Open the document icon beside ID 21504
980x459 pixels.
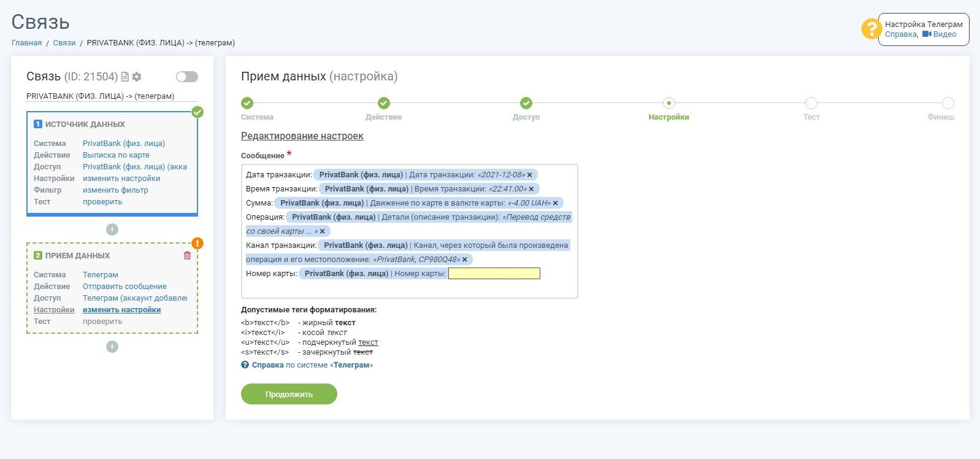click(125, 77)
